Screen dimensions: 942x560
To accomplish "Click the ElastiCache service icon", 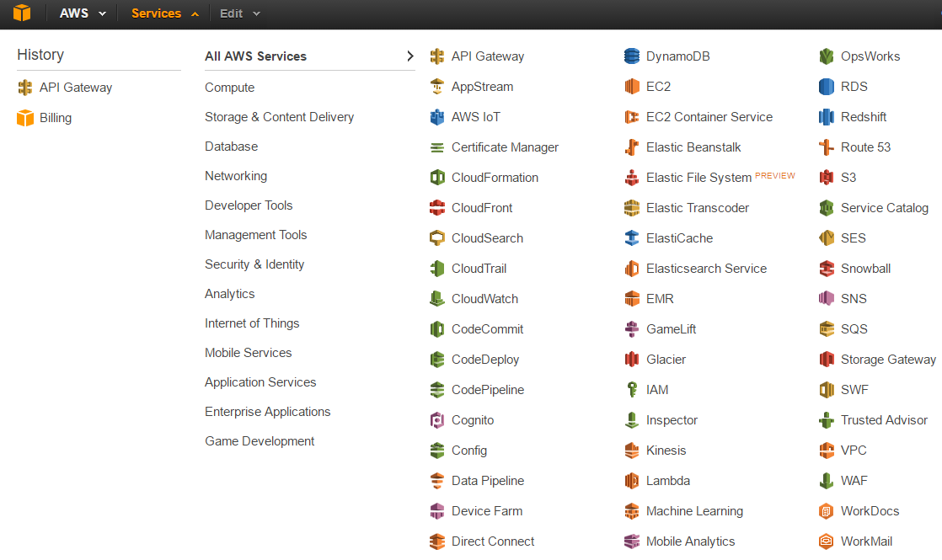I will tap(632, 238).
